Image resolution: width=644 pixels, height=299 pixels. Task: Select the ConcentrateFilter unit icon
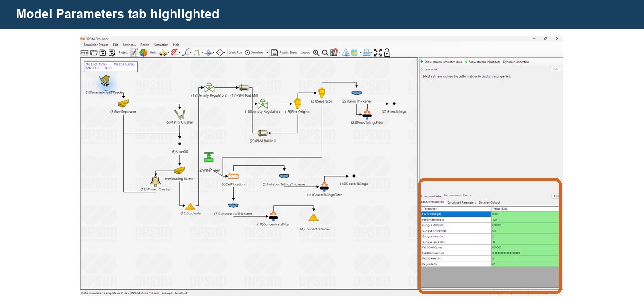click(x=273, y=216)
